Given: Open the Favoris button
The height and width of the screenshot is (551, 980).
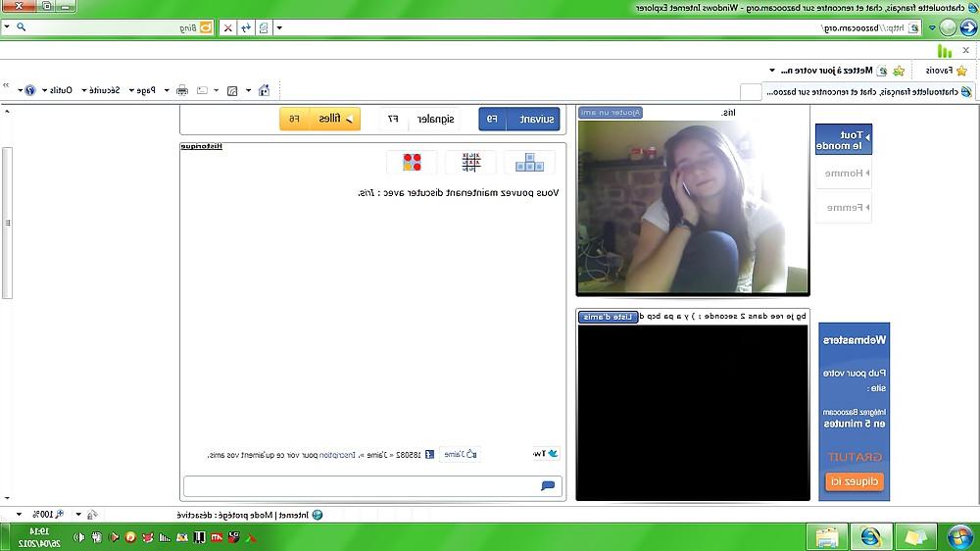Looking at the screenshot, I should coord(947,70).
